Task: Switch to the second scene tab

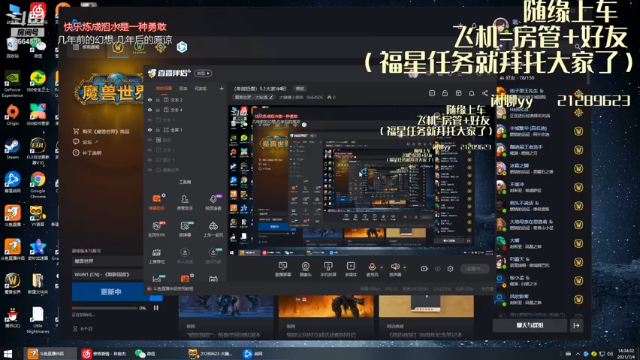Action: coord(183,88)
